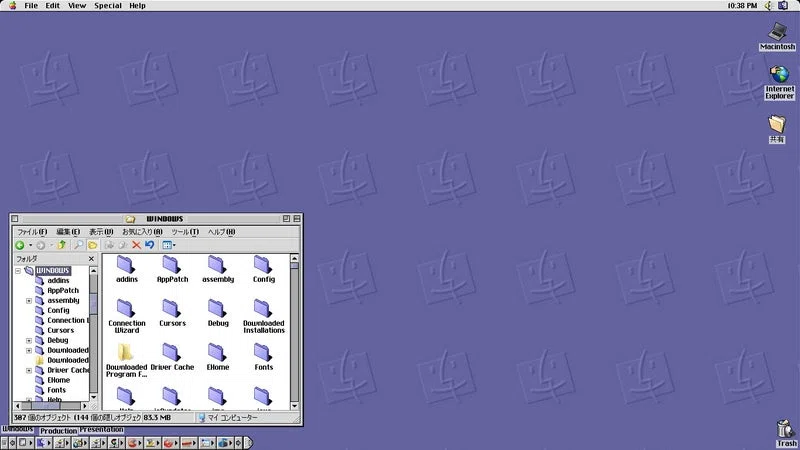
Task: Open the Apple menu
Action: click(12, 6)
